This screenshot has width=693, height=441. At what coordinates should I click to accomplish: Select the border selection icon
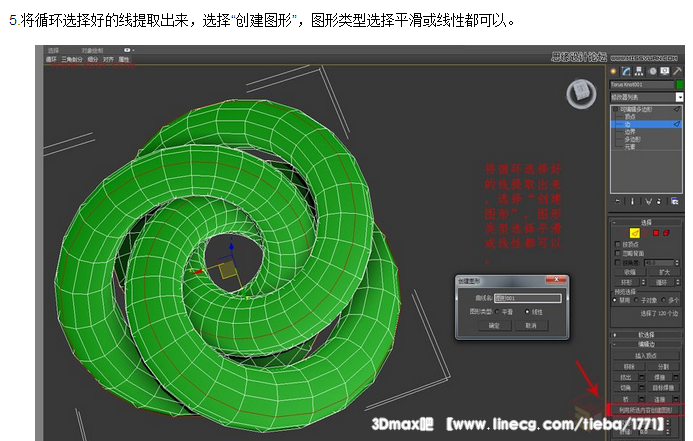(645, 233)
